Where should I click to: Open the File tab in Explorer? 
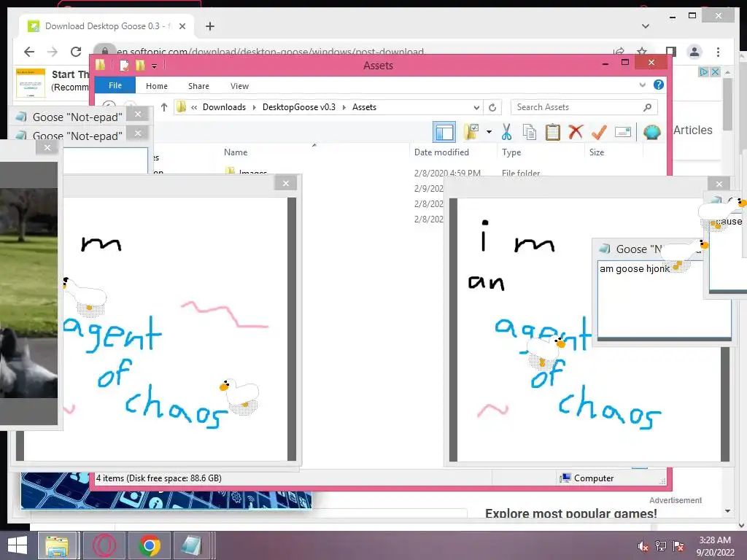115,85
